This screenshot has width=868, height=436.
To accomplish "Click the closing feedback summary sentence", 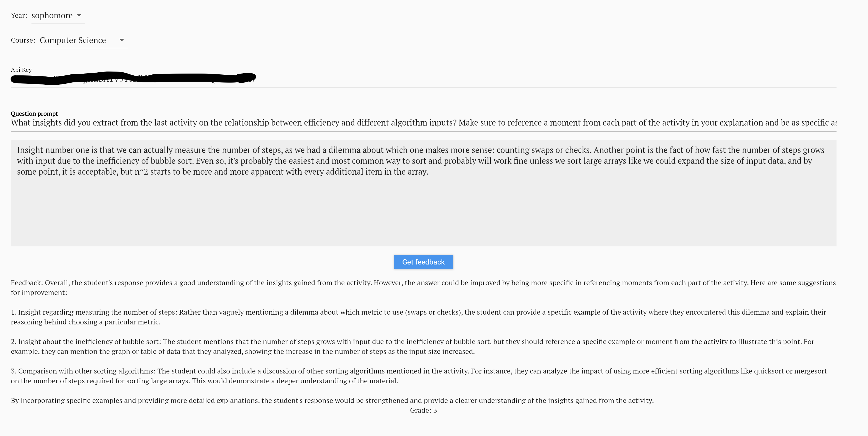I will [x=332, y=400].
